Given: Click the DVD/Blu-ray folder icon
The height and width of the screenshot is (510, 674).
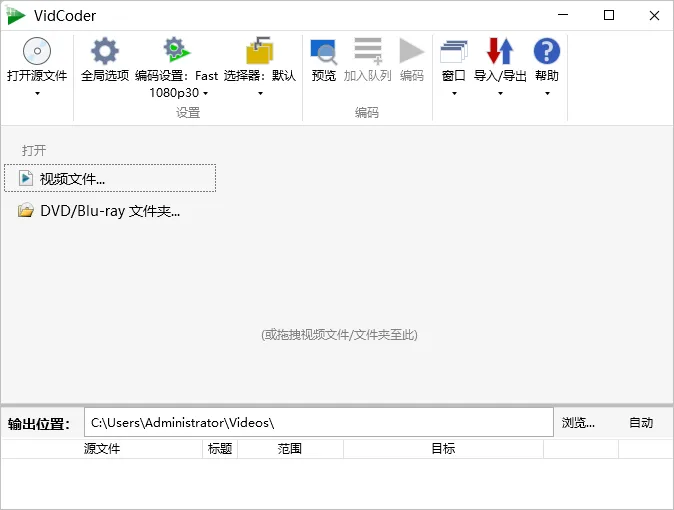Looking at the screenshot, I should (x=26, y=210).
